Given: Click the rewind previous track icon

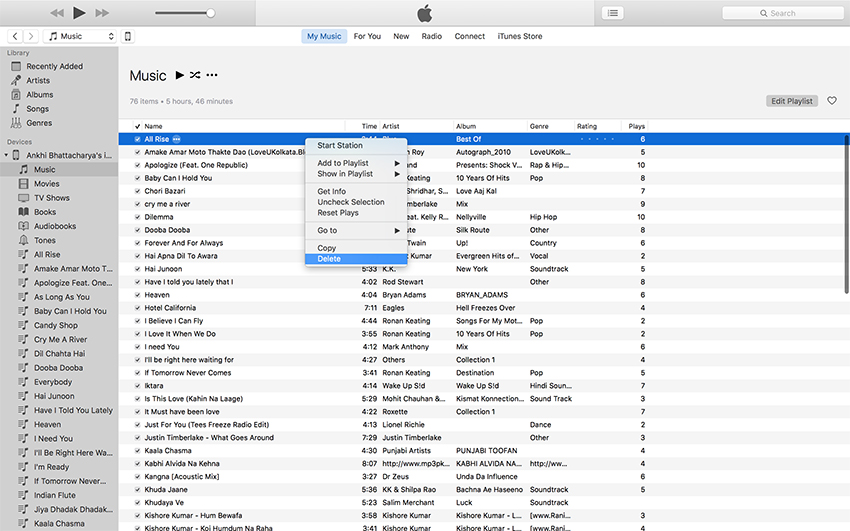Looking at the screenshot, I should (x=56, y=13).
